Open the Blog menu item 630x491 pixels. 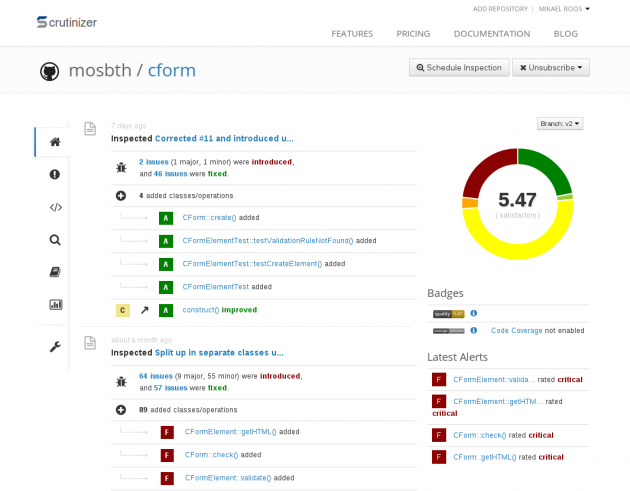click(x=566, y=34)
